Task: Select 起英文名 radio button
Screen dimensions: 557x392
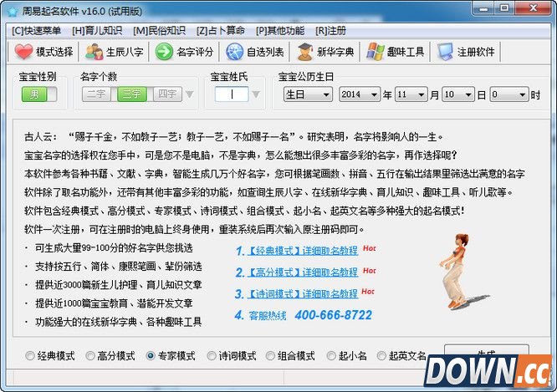Action: pyautogui.click(x=381, y=355)
